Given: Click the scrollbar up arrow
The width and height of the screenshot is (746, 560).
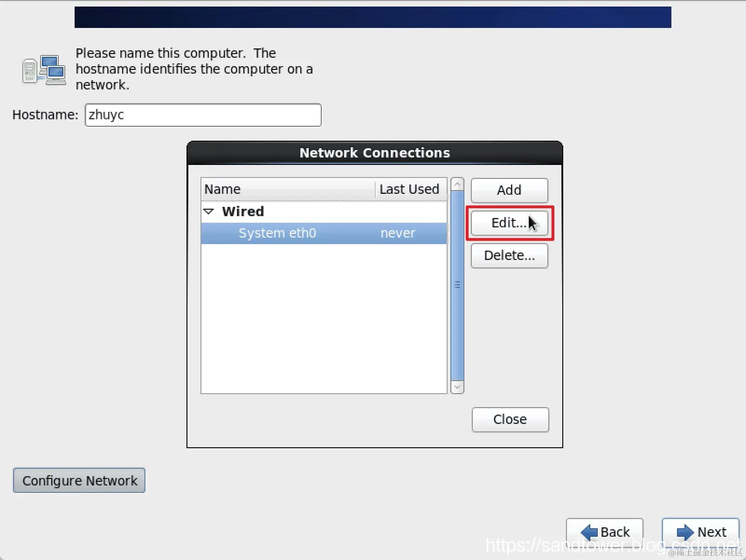Looking at the screenshot, I should (457, 184).
